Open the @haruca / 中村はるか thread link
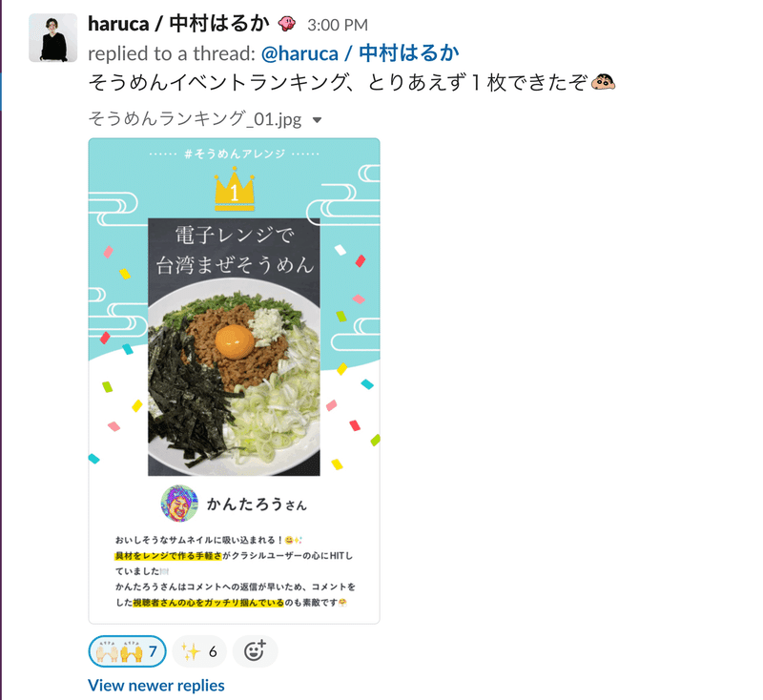 click(361, 53)
